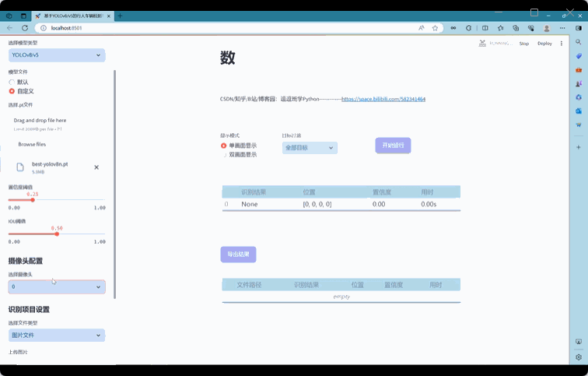Click the Streamlit running status icon
Image resolution: width=588 pixels, height=376 pixels.
[482, 44]
